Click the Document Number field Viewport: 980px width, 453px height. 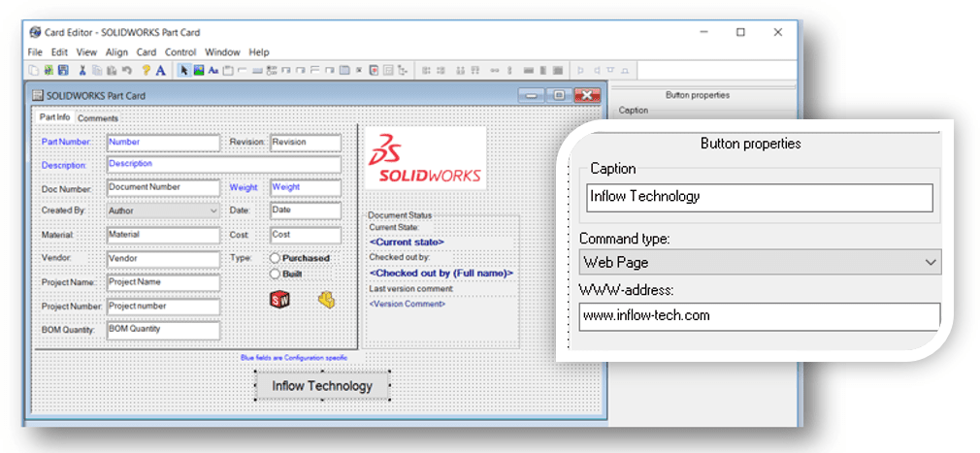click(163, 188)
